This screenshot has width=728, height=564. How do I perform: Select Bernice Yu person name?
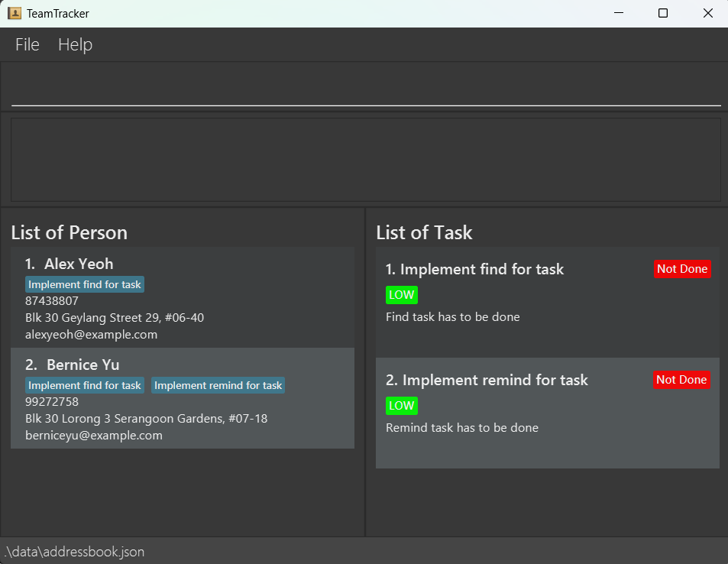pyautogui.click(x=83, y=365)
